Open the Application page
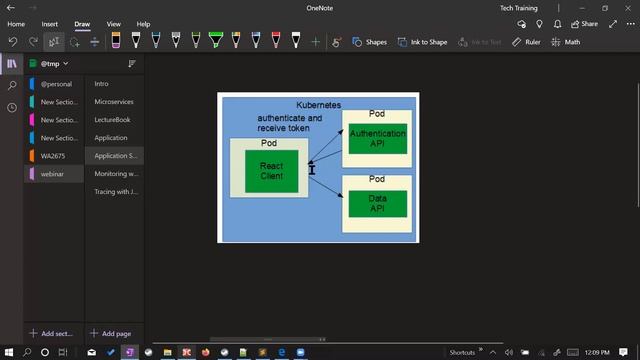This screenshot has width=640, height=360. 114,138
